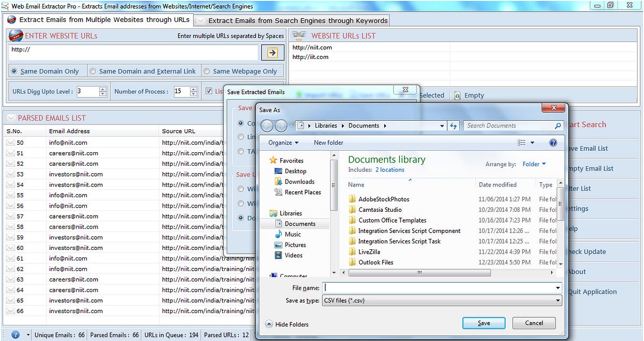Open Save As dialog help question-mark icon
Screen dimensions: 644x341
pos(553,143)
